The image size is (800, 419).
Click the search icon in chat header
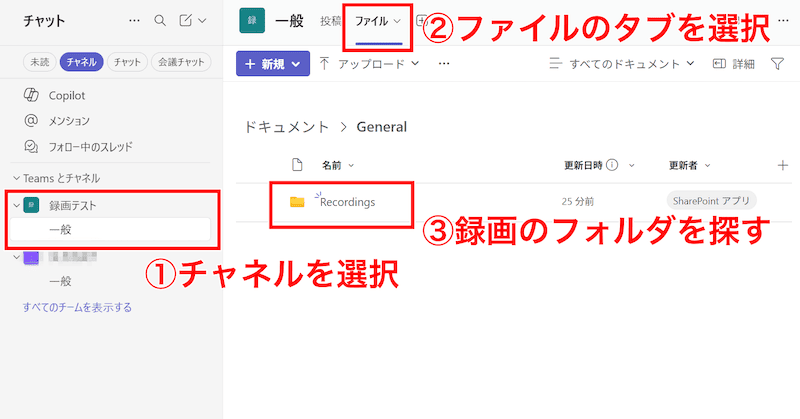coord(160,20)
